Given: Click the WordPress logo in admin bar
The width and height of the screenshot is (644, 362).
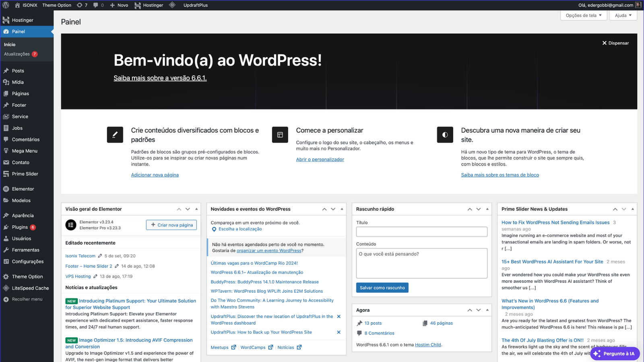Looking at the screenshot, I should pos(6,5).
